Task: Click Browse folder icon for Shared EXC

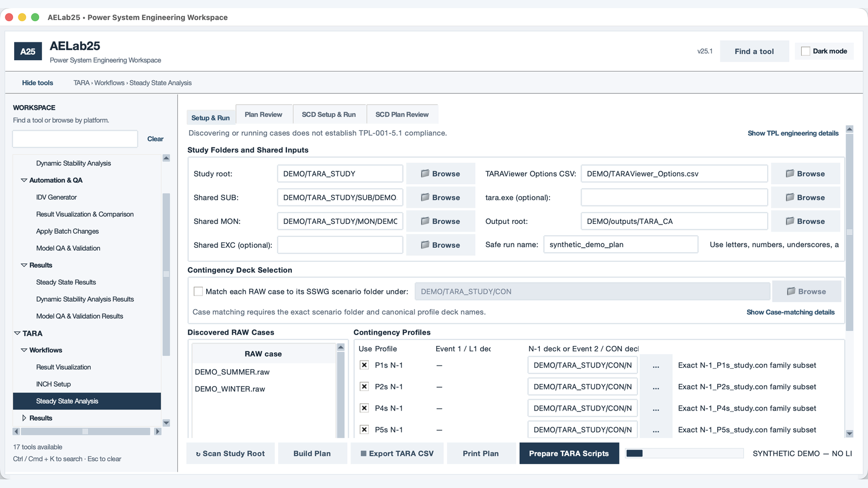Action: point(425,245)
